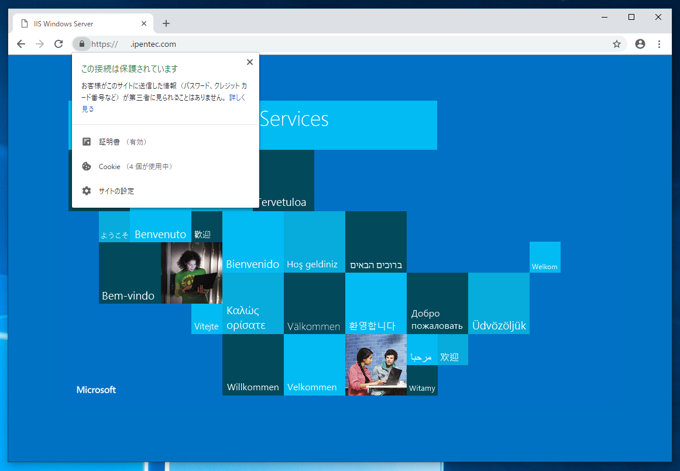Viewport: 680px width, 471px height.
Task: Minimize the Chrome window
Action: click(x=604, y=17)
